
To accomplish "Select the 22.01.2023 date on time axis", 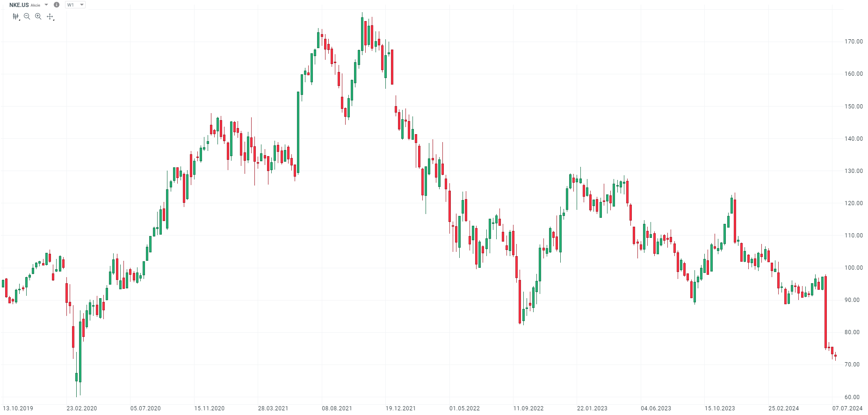I will point(592,408).
